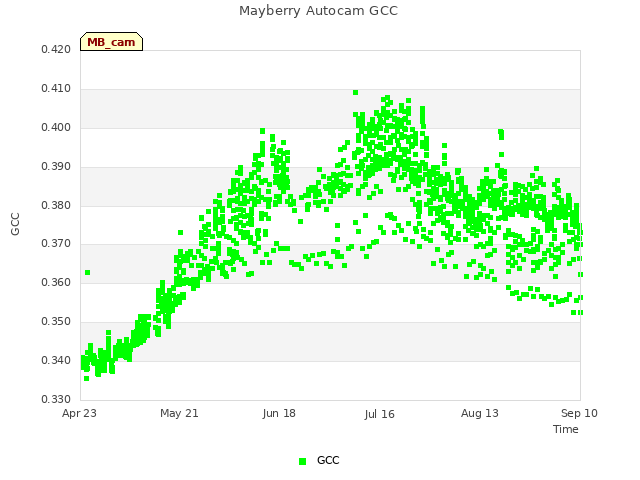Click the y-axis value 0.350
Image resolution: width=640 pixels, height=480 pixels.
(56, 322)
